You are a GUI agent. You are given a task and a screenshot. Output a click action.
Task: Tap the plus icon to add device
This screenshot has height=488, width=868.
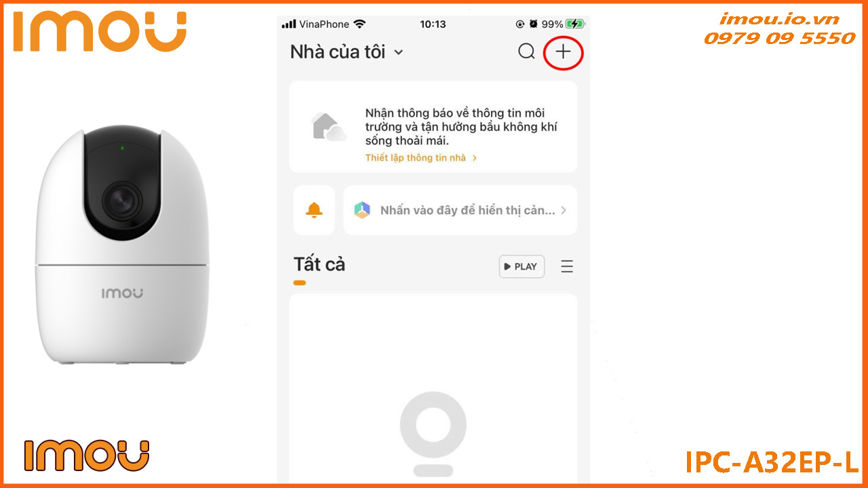point(564,52)
